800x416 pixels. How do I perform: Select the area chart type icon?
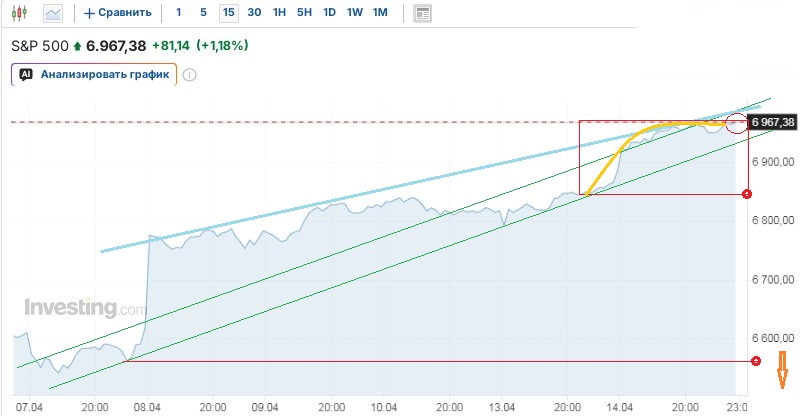coord(53,13)
